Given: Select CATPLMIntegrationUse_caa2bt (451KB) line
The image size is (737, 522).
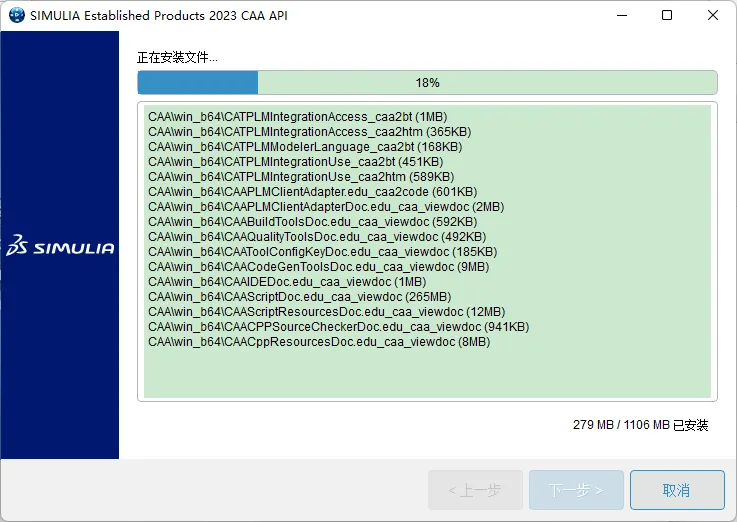Looking at the screenshot, I should pos(296,162).
